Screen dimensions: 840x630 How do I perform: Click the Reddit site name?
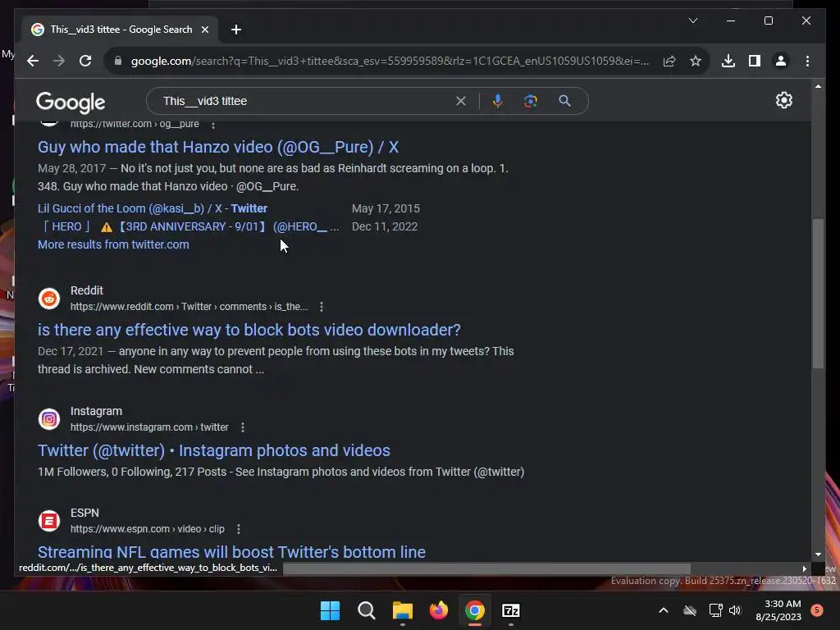(x=87, y=290)
